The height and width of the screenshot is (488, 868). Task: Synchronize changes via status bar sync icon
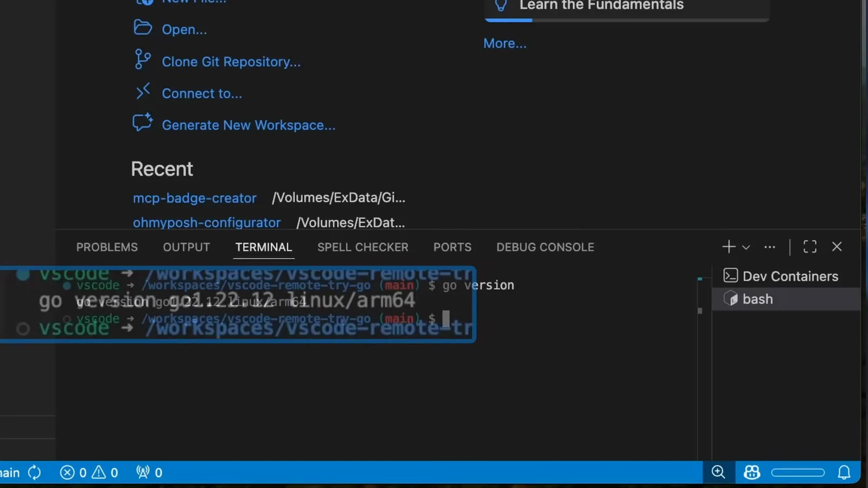point(34,472)
